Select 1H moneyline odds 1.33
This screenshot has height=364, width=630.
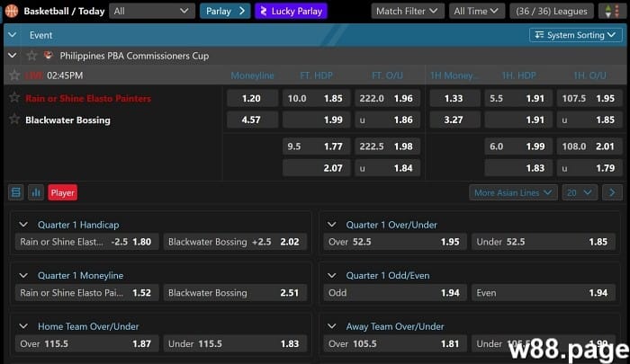(x=454, y=98)
